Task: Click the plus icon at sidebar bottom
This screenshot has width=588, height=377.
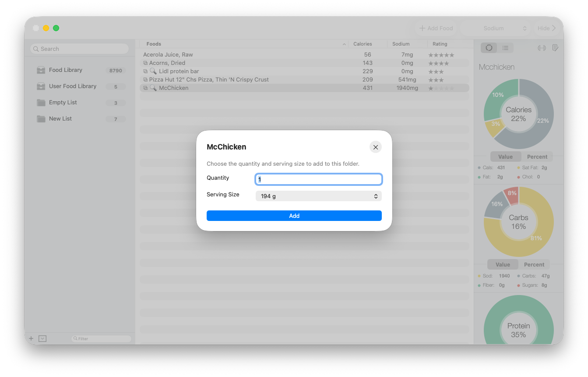Action: [x=31, y=338]
